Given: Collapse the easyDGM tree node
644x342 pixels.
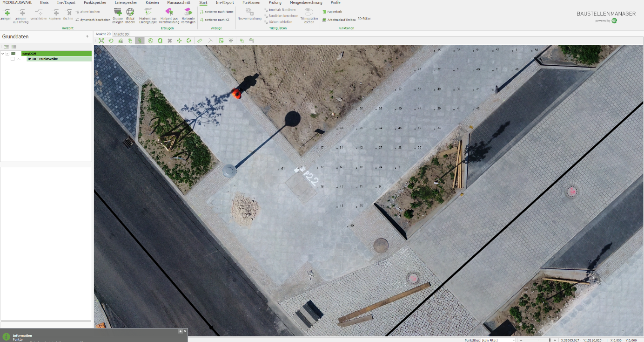Looking at the screenshot, I should point(3,54).
